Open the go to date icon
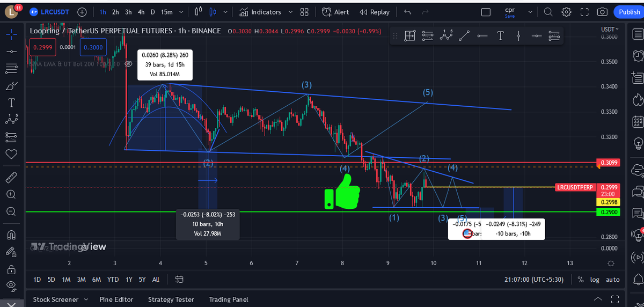 pyautogui.click(x=179, y=279)
